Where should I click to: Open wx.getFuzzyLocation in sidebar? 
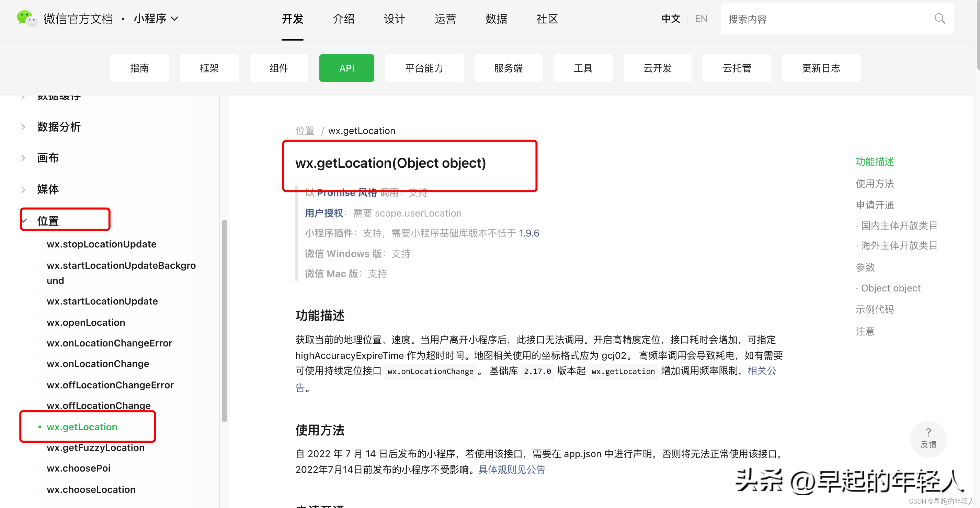95,447
